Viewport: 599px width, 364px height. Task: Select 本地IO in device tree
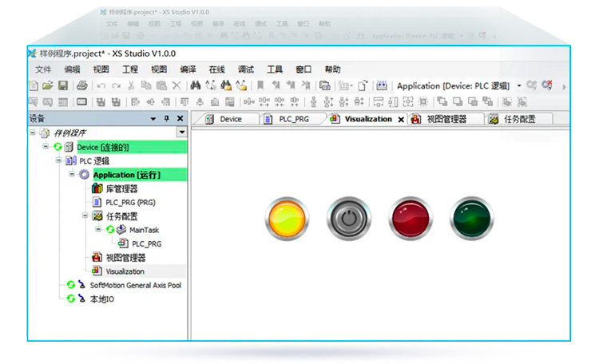pyautogui.click(x=102, y=299)
